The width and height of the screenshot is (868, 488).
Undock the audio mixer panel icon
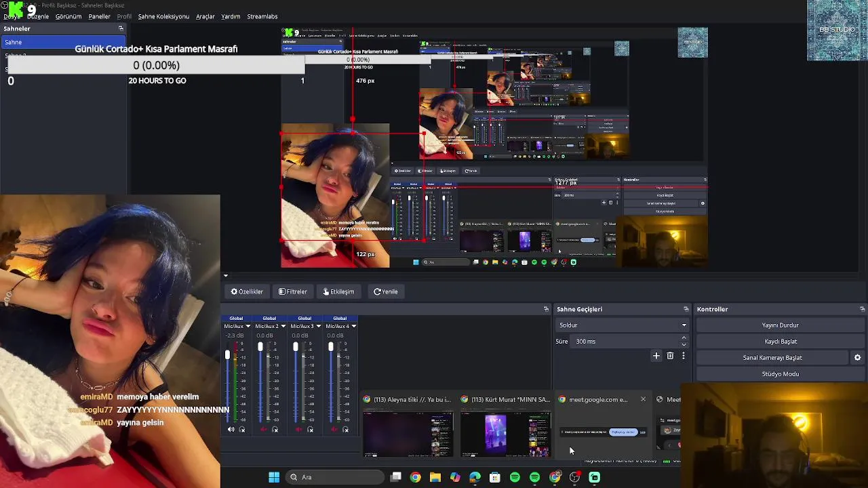click(x=546, y=309)
